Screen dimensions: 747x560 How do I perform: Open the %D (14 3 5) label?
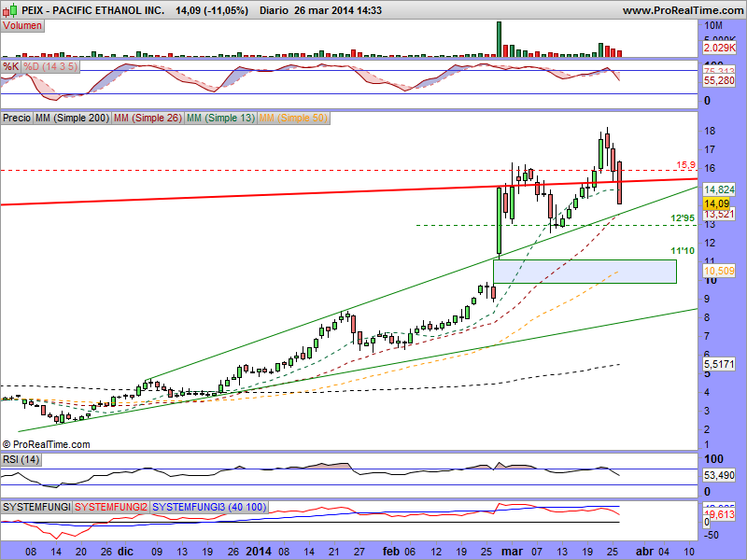(x=50, y=66)
